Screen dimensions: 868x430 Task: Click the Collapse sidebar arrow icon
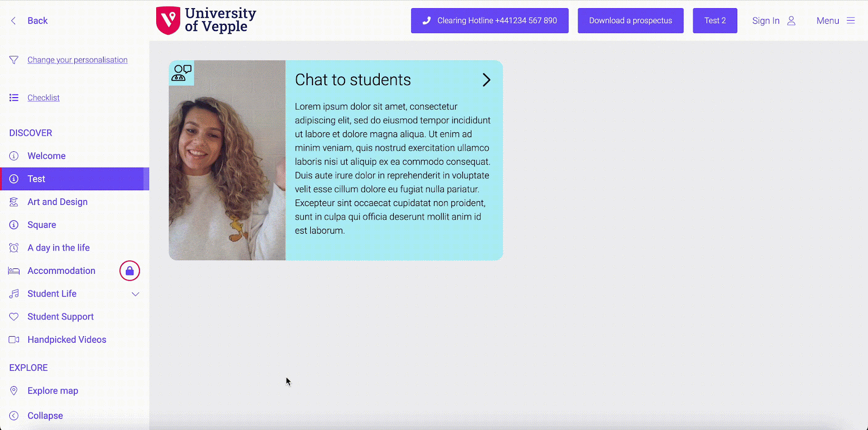[14, 416]
